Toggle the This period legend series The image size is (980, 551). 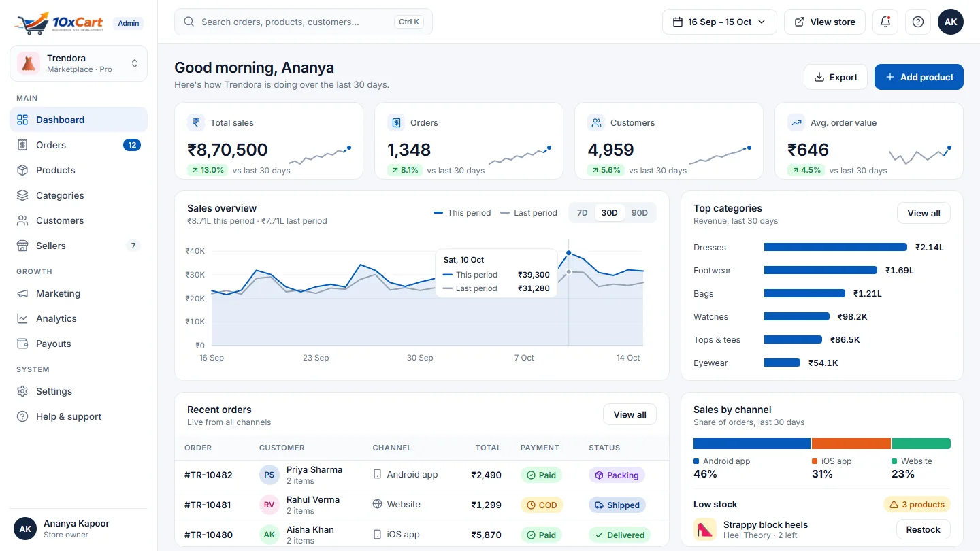(462, 213)
